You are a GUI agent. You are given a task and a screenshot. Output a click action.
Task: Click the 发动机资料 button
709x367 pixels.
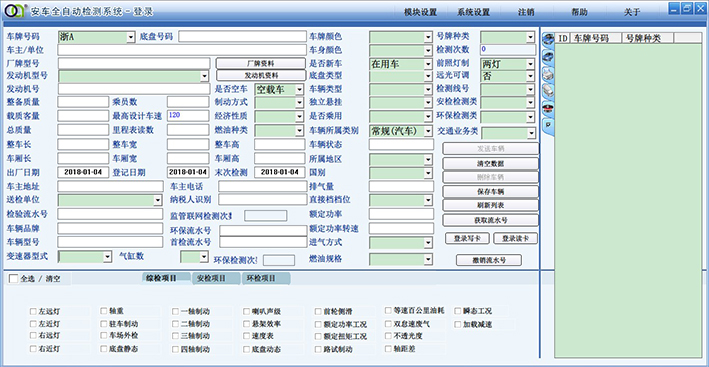261,75
